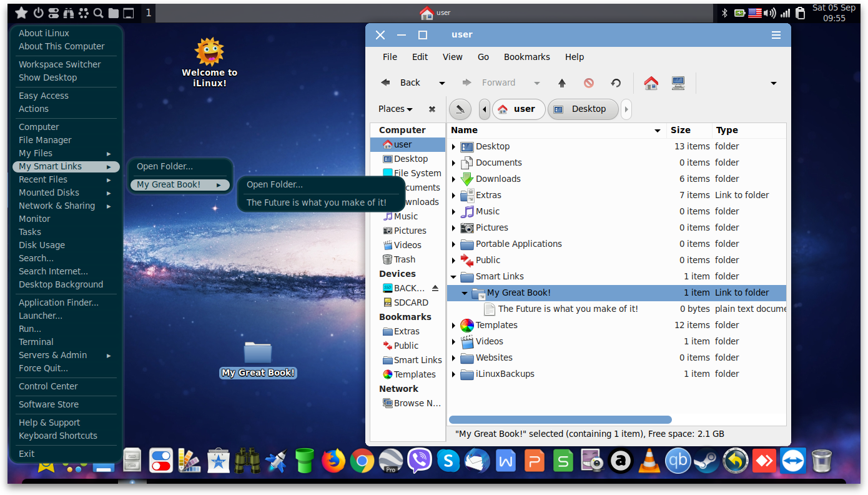The image size is (868, 495).
Task: Click Open Folder... in My Great Book! submenu
Action: (x=275, y=184)
